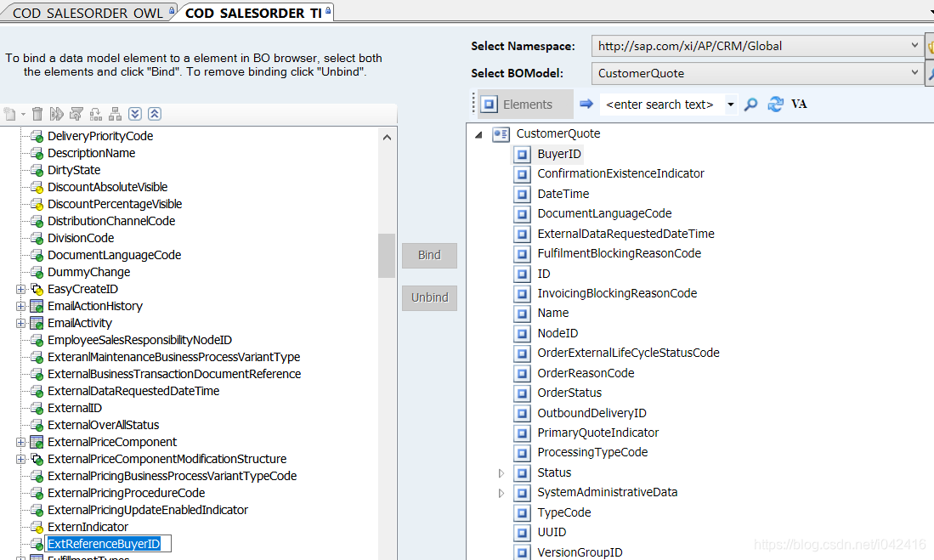Click the magnifier icon beside Select BOModel dropdown
This screenshot has height=560, width=934.
(930, 73)
